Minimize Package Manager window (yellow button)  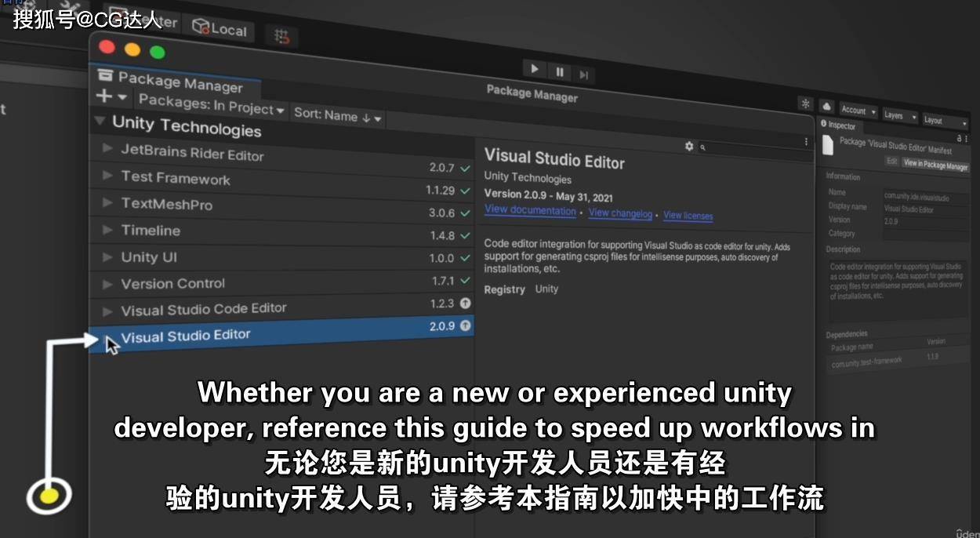click(132, 49)
